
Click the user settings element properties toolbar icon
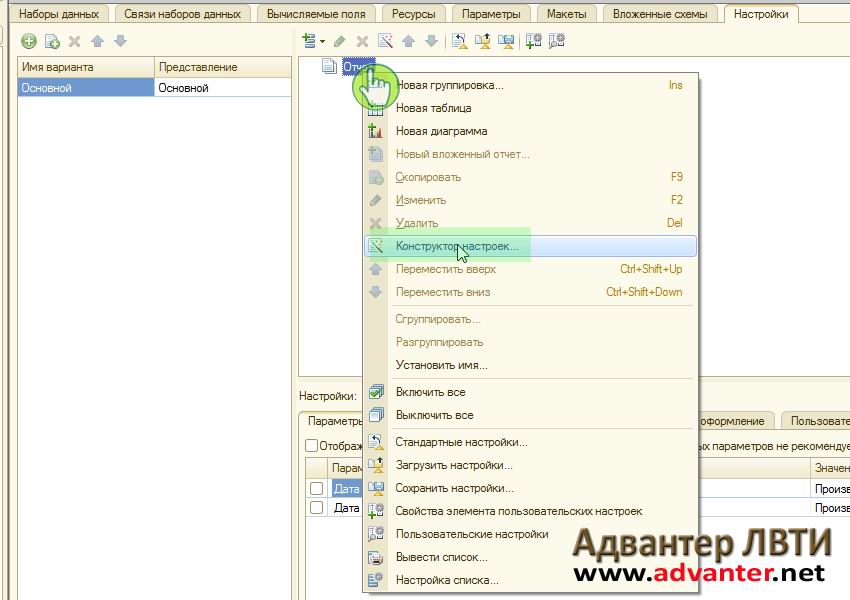[533, 41]
